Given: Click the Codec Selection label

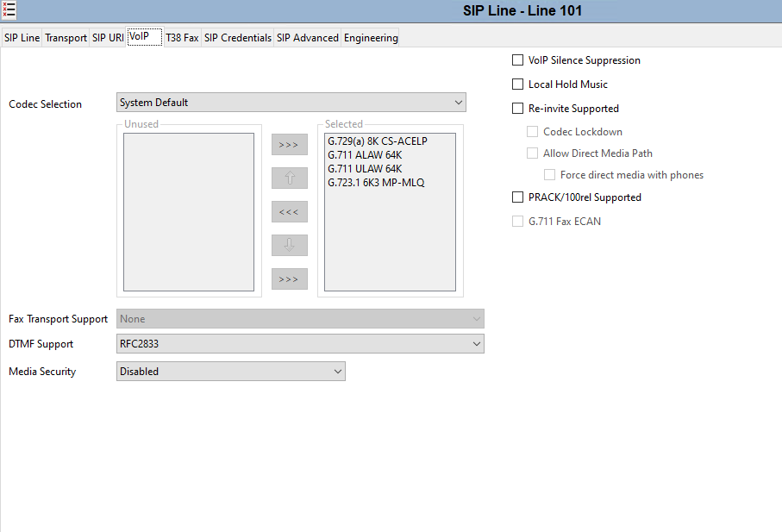Looking at the screenshot, I should (x=46, y=104).
